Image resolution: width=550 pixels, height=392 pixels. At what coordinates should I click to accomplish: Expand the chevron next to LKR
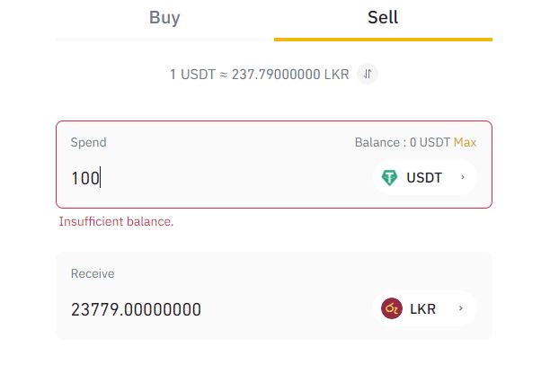pos(461,308)
